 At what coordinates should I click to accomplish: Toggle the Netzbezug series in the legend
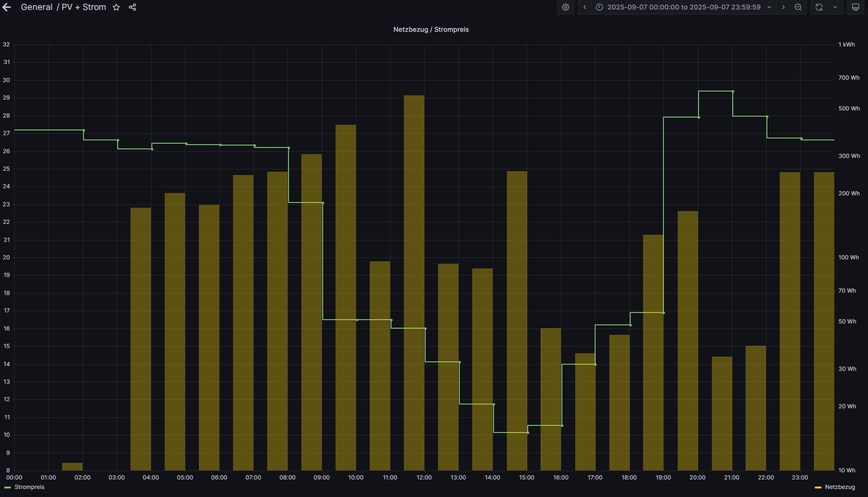point(840,487)
